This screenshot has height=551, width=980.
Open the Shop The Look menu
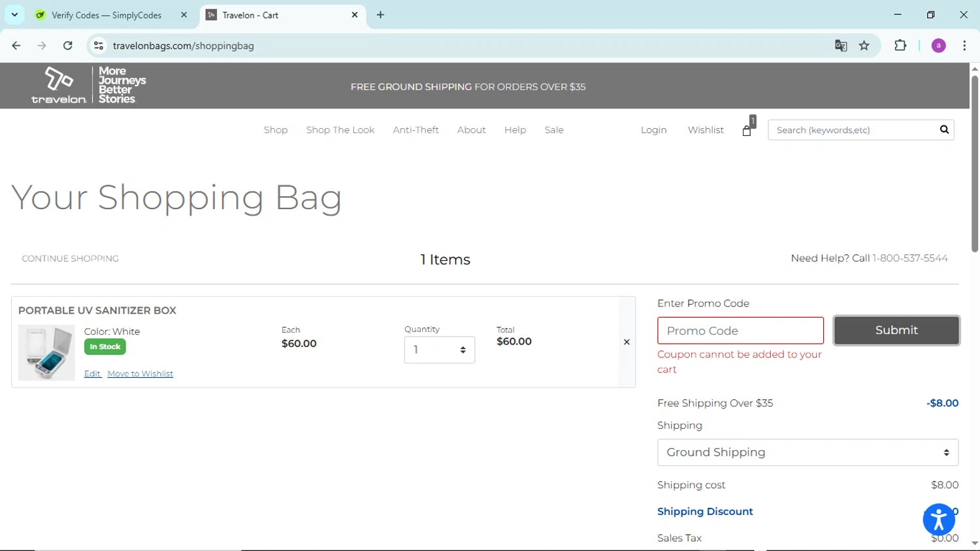pyautogui.click(x=340, y=130)
